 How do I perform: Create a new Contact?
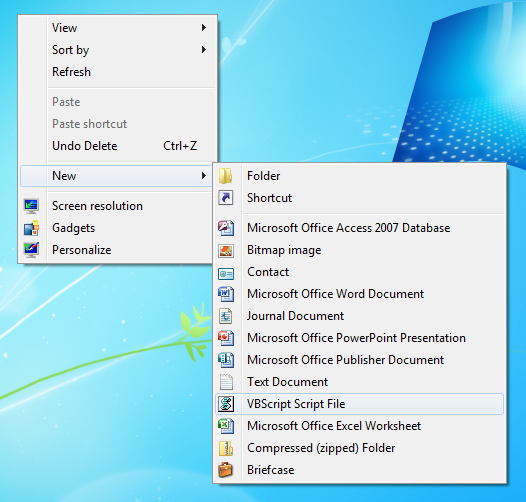(x=360, y=272)
